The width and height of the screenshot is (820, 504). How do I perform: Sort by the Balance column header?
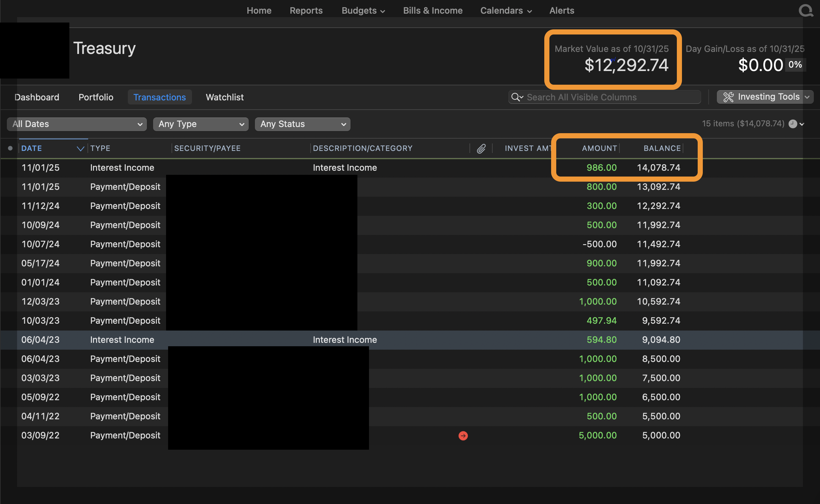click(662, 149)
